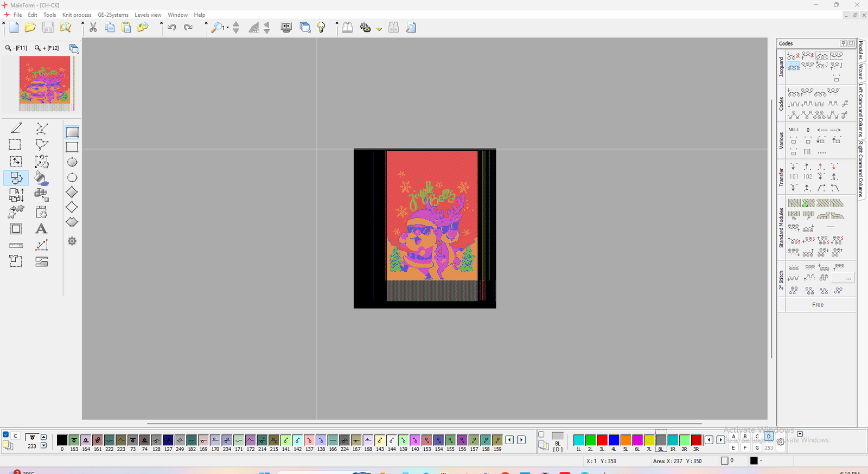Click the undo arrow icon
The height and width of the screenshot is (474, 868).
172,28
